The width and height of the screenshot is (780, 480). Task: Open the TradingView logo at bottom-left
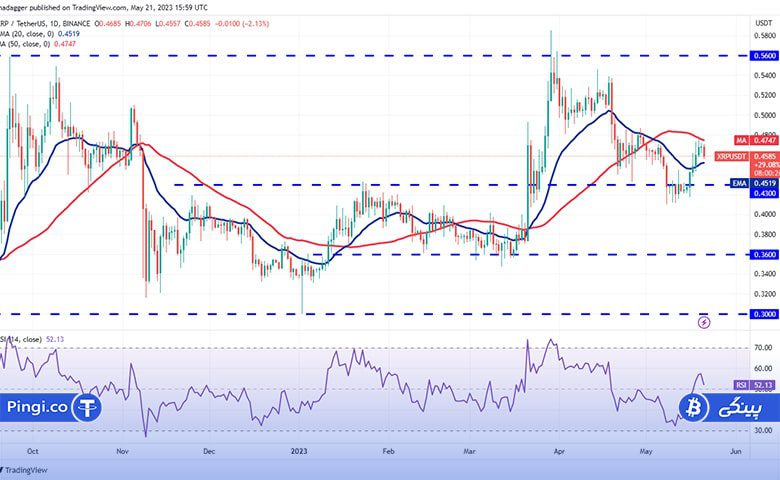[24, 470]
